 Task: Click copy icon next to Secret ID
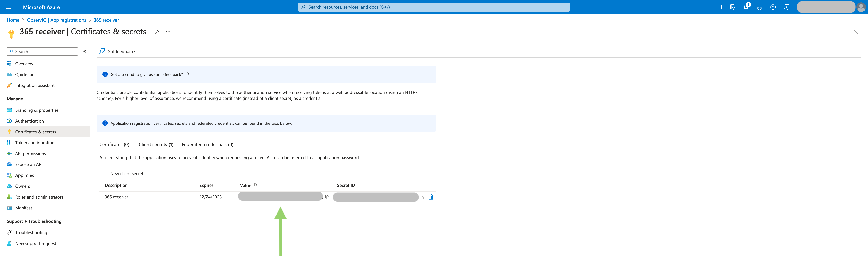coord(422,197)
